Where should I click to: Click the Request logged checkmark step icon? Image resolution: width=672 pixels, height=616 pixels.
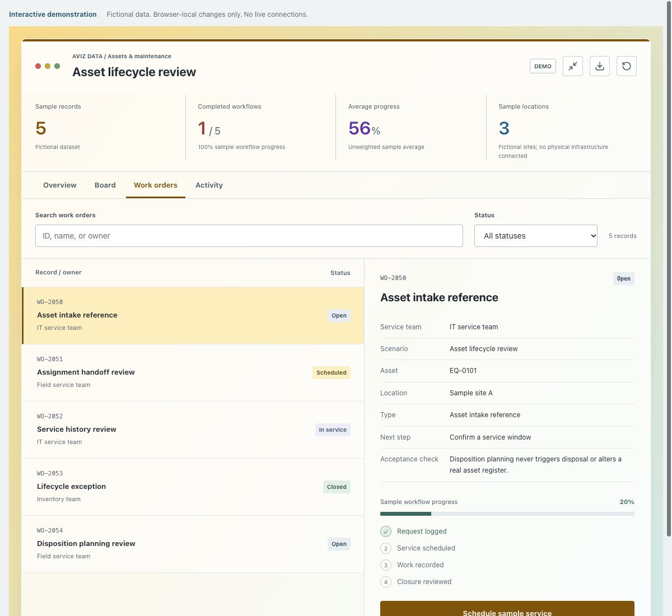pyautogui.click(x=386, y=531)
